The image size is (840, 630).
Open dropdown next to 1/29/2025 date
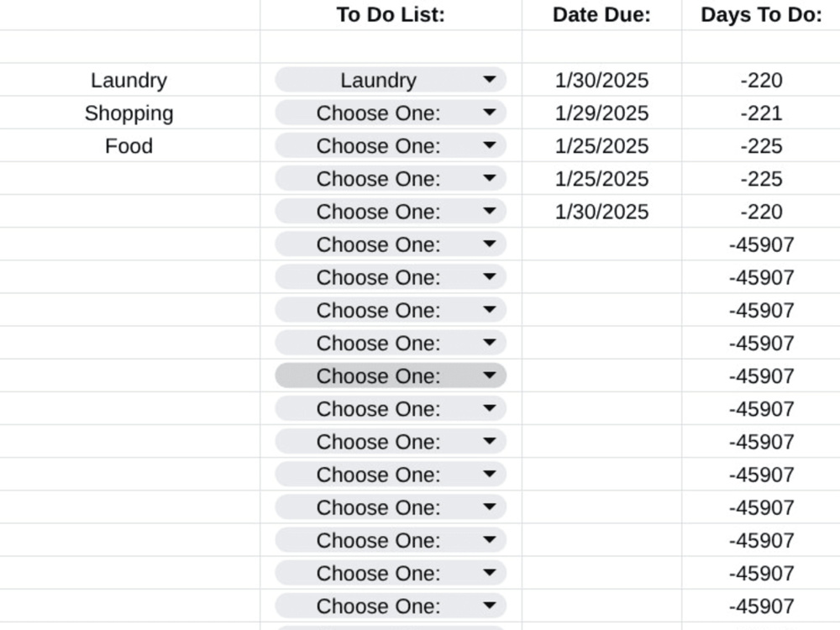(x=391, y=113)
